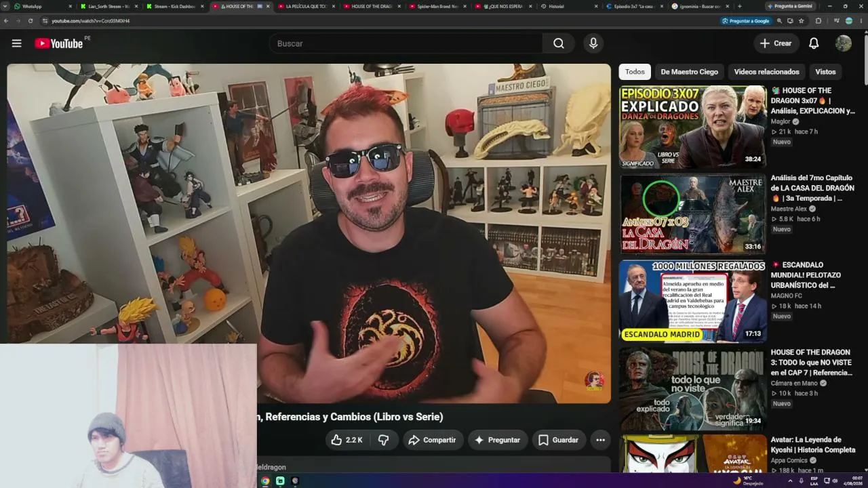The width and height of the screenshot is (868, 488).
Task: Filter by De Maestro Ciego chip
Action: (689, 72)
